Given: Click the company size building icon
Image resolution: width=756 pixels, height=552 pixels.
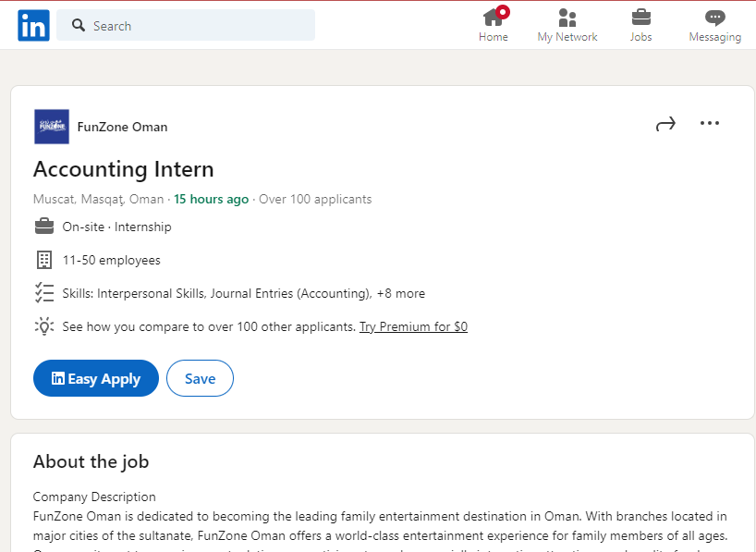Looking at the screenshot, I should (44, 260).
